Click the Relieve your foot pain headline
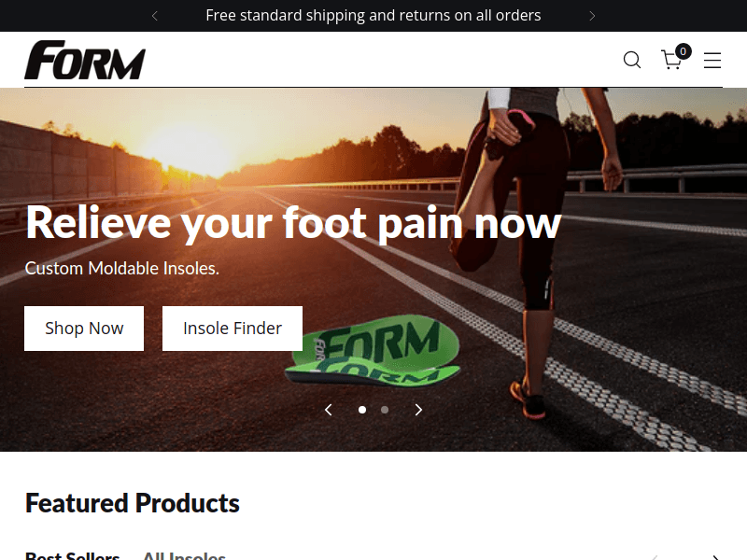 tap(293, 223)
